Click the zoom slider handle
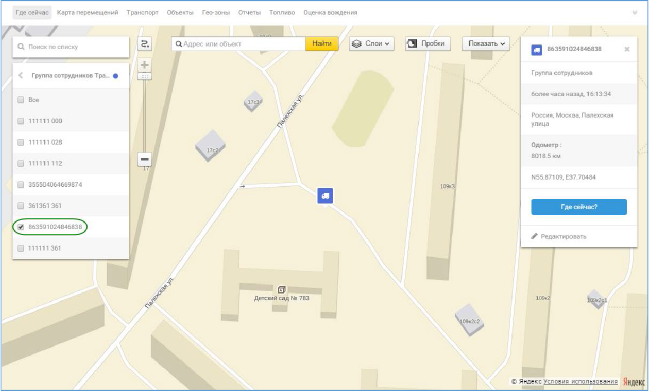Image resolution: width=649 pixels, height=391 pixels. point(144,77)
